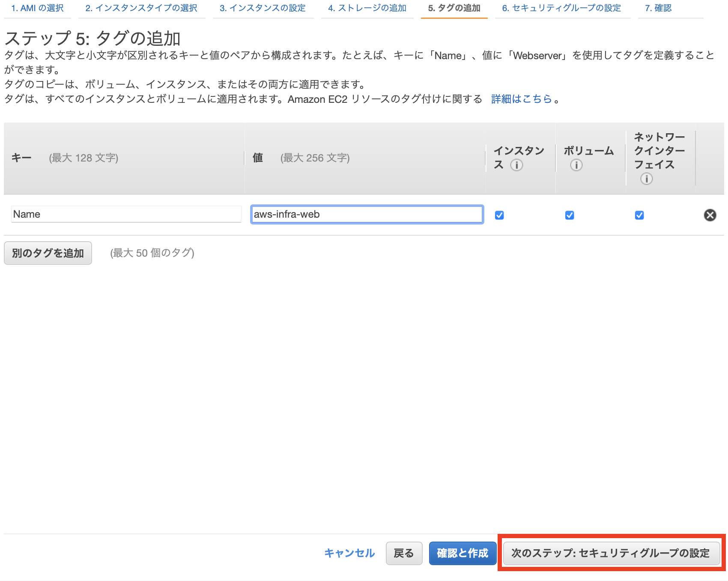Click キャンセル to cancel the launch wizard
728x581 pixels.
click(349, 553)
